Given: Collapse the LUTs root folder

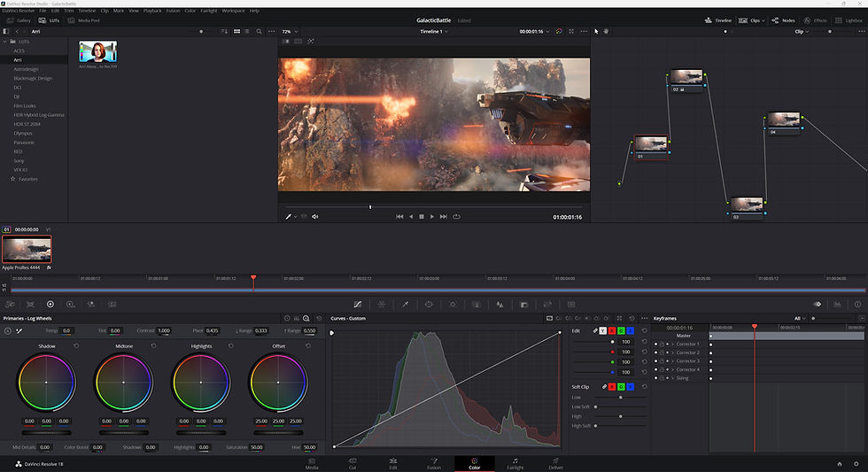Looking at the screenshot, I should point(5,42).
